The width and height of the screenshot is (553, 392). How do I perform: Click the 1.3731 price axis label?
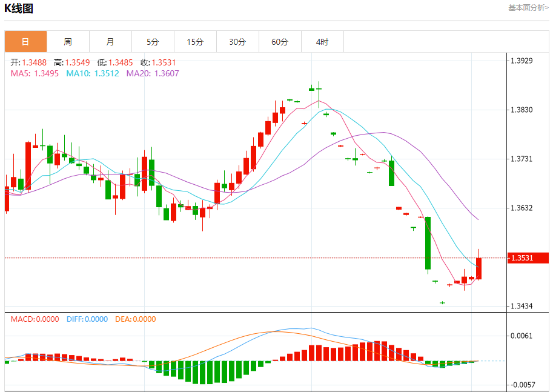(x=522, y=159)
